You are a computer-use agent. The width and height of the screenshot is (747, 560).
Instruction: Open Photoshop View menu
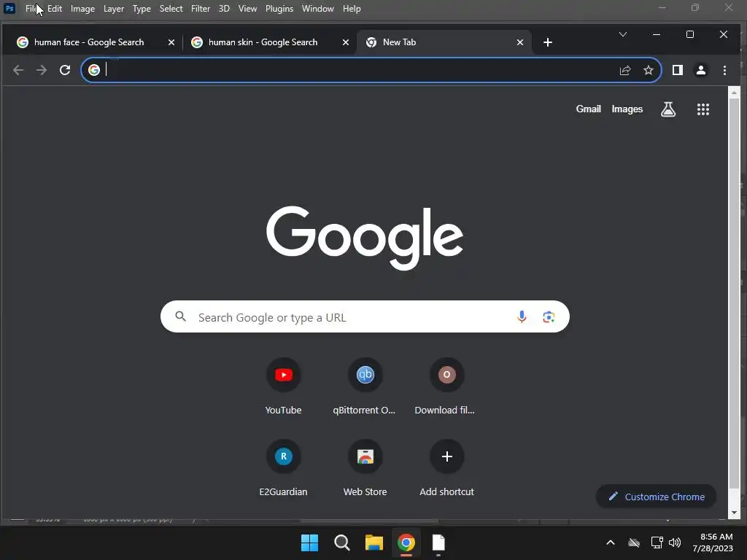[x=247, y=9]
